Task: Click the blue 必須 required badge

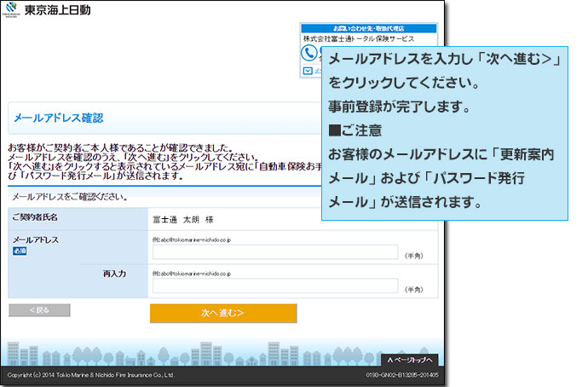Action: click(x=21, y=252)
